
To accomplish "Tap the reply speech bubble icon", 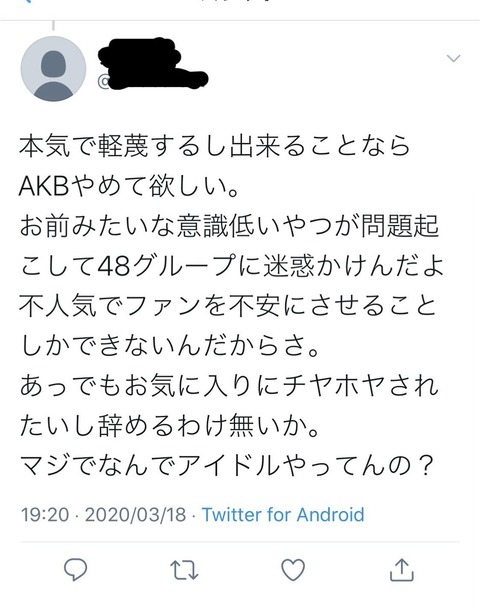I will pos(75,570).
